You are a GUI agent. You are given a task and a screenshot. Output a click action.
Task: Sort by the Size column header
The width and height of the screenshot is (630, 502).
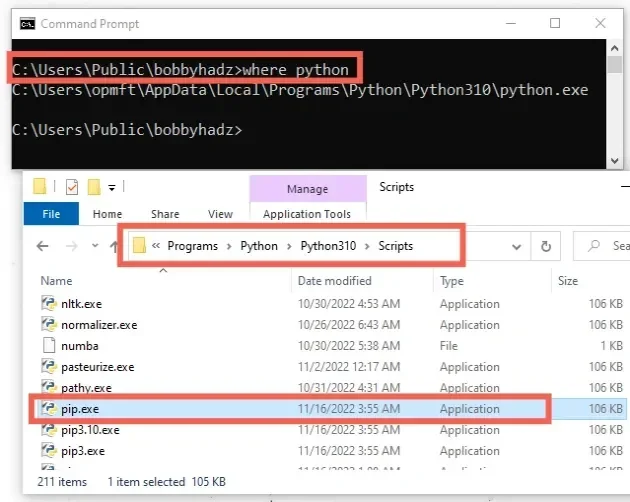tap(568, 281)
